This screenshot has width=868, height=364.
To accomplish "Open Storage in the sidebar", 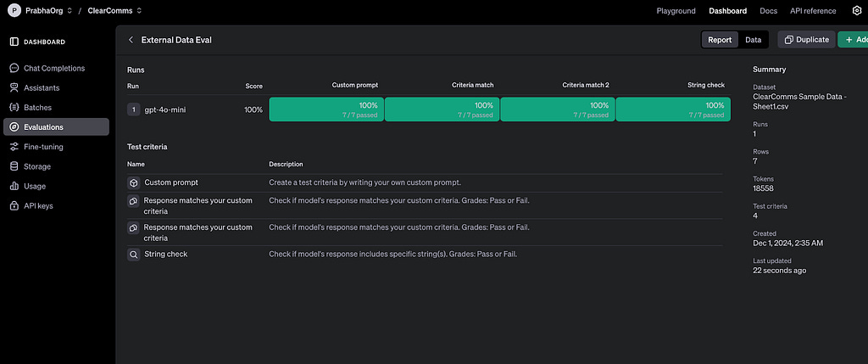I will tap(56, 166).
